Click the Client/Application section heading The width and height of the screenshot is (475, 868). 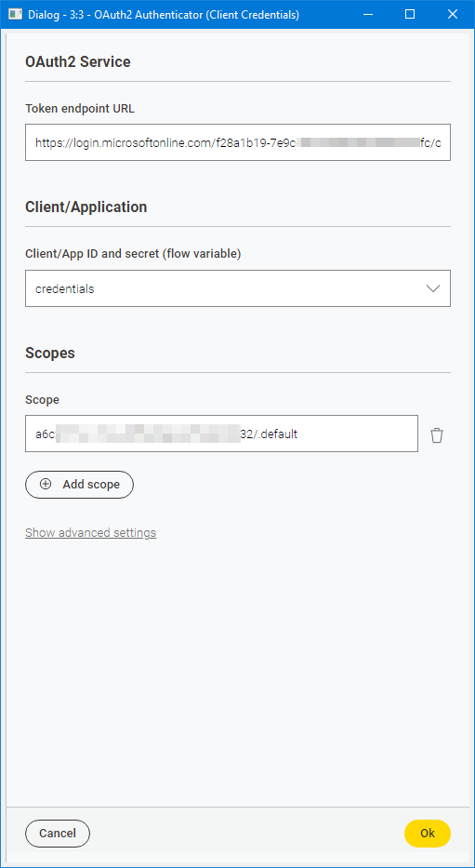86,207
